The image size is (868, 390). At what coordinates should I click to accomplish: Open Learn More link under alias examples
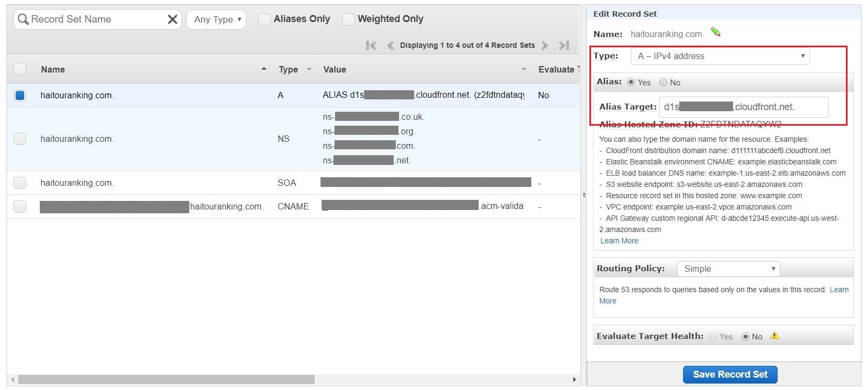point(619,241)
